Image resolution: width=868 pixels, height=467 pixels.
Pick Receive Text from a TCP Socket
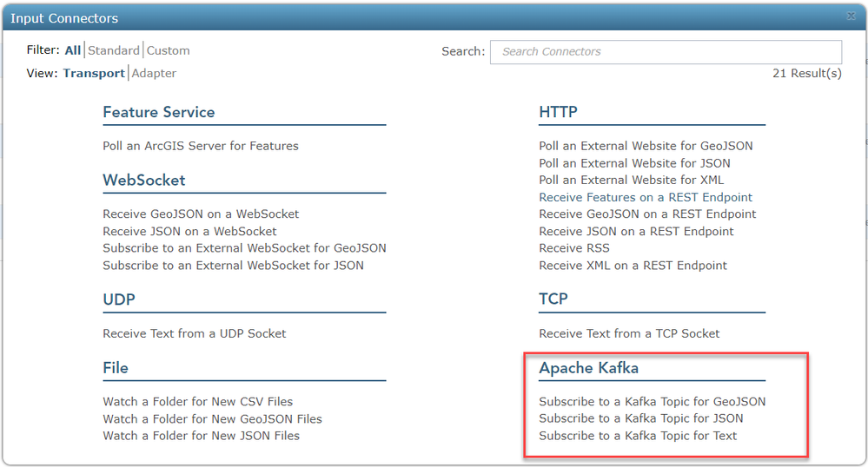629,333
